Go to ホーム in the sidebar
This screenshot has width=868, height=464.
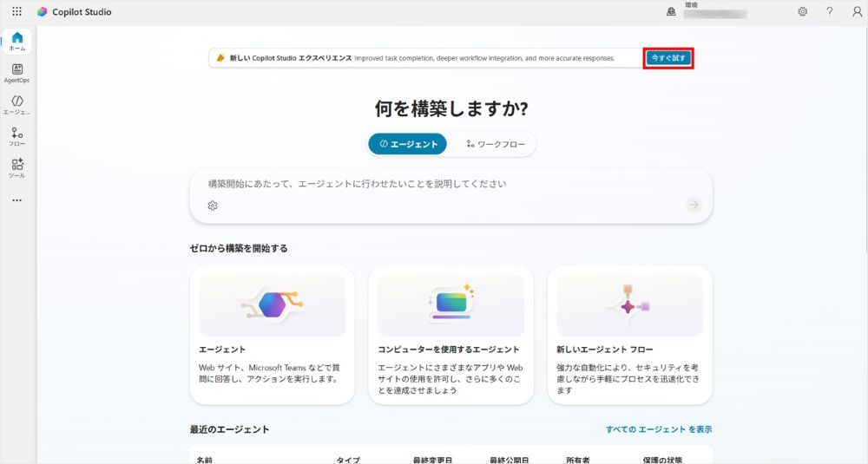click(17, 42)
